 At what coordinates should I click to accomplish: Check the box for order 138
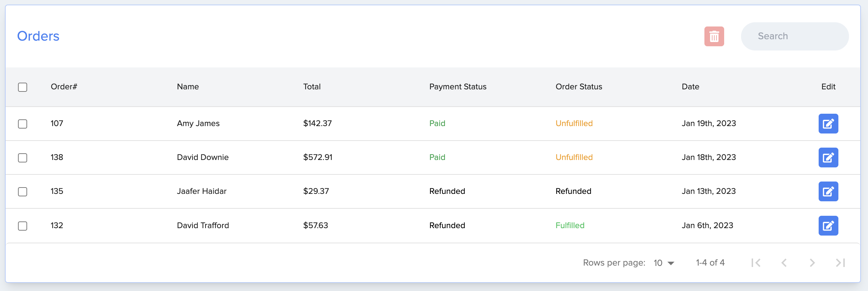[23, 158]
